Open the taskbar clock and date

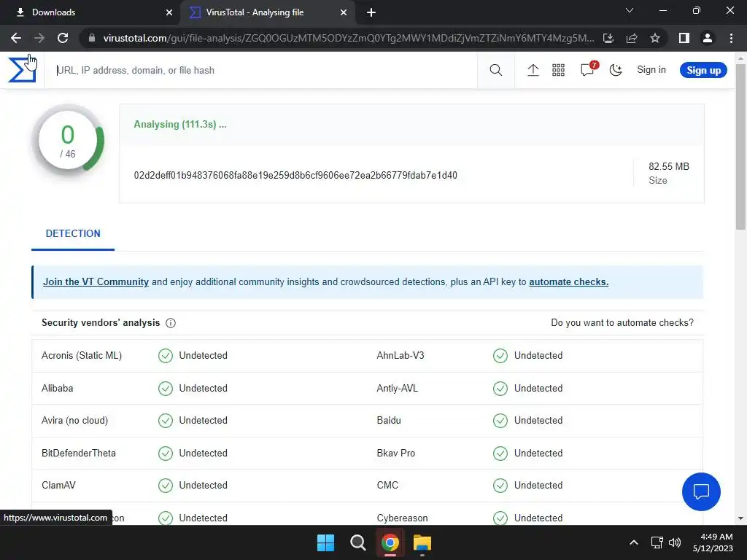713,542
